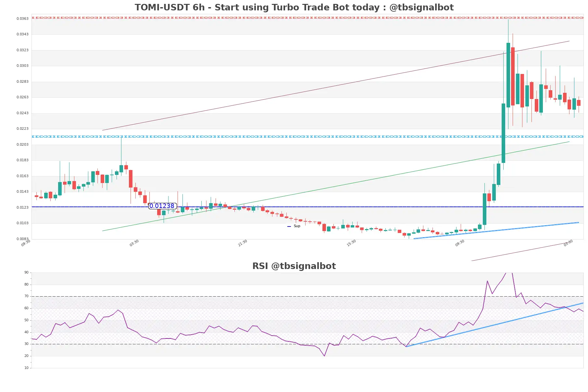This screenshot has width=588, height=392.
Task: Click the 0.0163 price axis label
Action: (22, 176)
